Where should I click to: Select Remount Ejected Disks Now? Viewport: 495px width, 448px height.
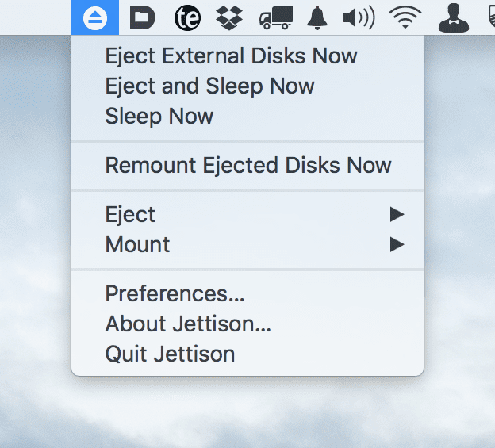pos(247,166)
